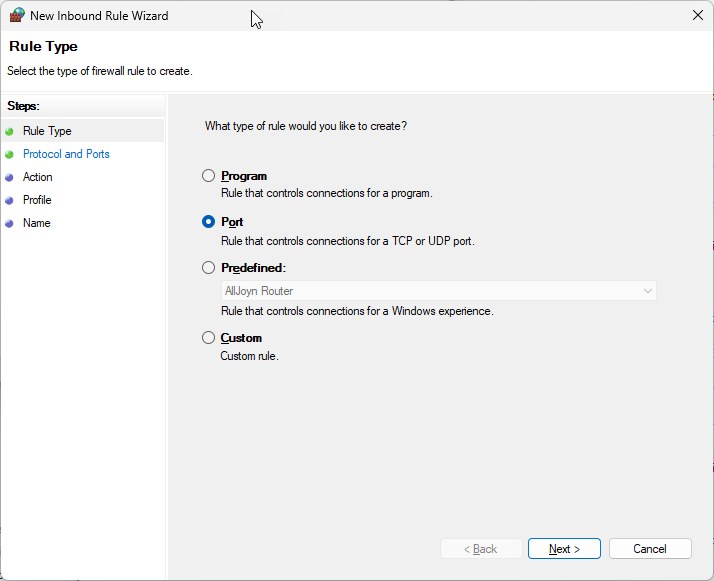Viewport: 714px width, 581px height.
Task: Open the AllJoyn Router predefined dropdown
Action: [439, 291]
